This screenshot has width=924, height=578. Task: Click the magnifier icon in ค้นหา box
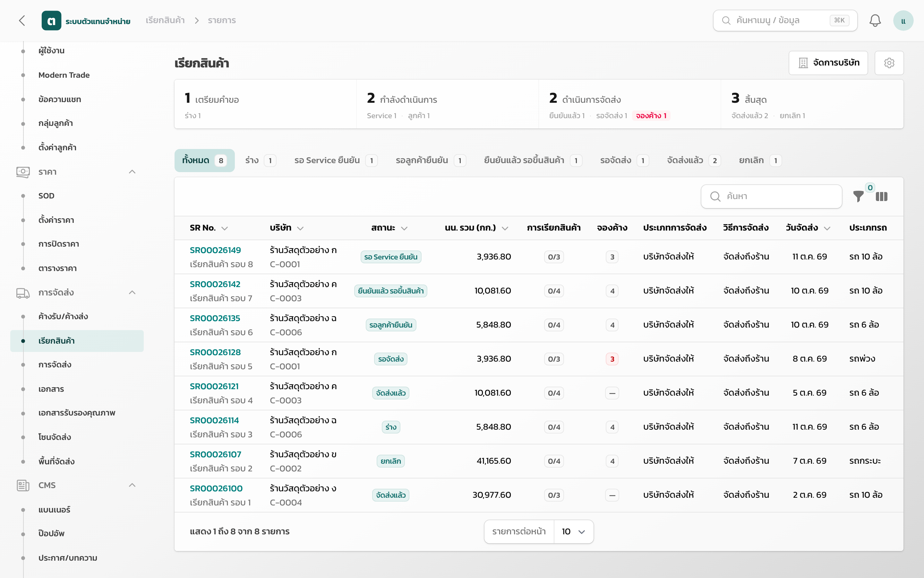click(715, 197)
